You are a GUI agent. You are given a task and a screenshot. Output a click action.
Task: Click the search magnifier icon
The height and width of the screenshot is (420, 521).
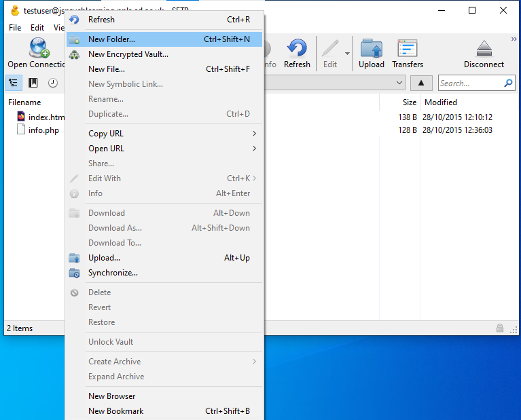point(508,83)
